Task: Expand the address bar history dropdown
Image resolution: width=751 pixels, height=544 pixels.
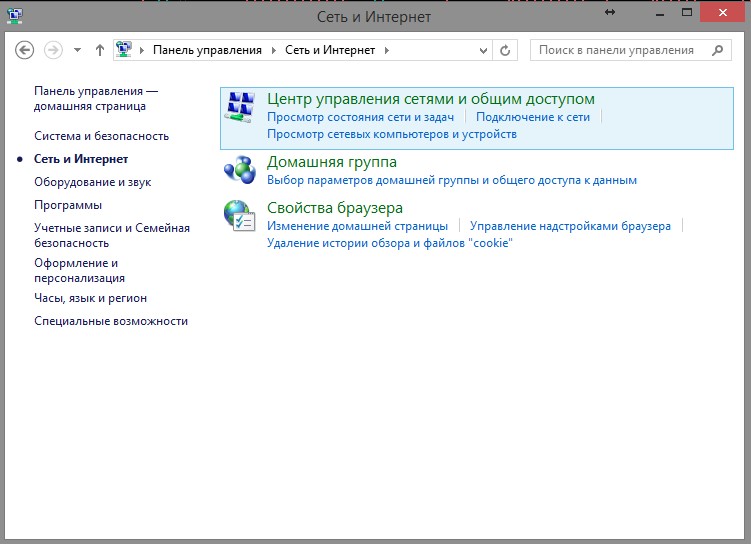Action: coord(483,50)
